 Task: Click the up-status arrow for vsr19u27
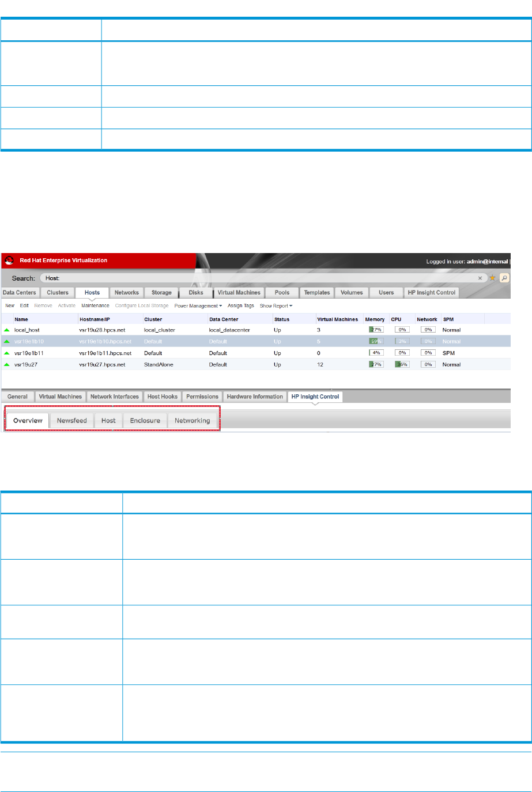click(x=7, y=365)
